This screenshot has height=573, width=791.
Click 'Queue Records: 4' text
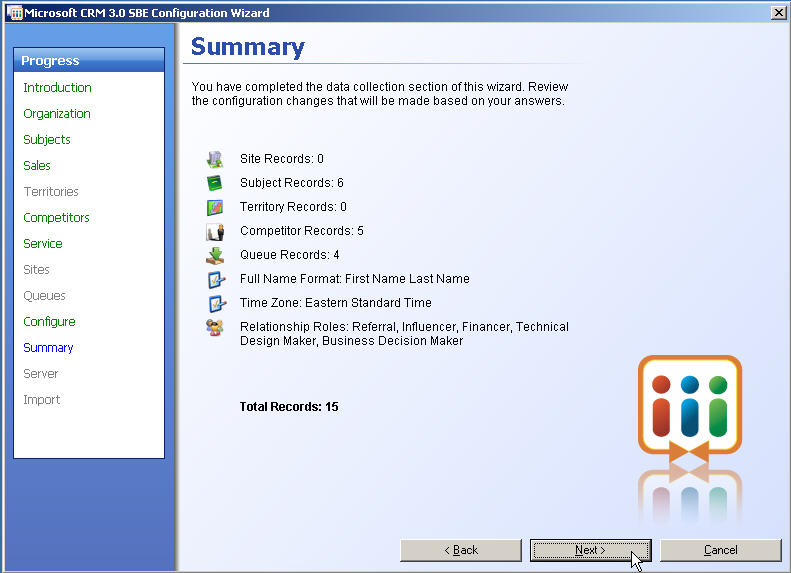[x=290, y=255]
